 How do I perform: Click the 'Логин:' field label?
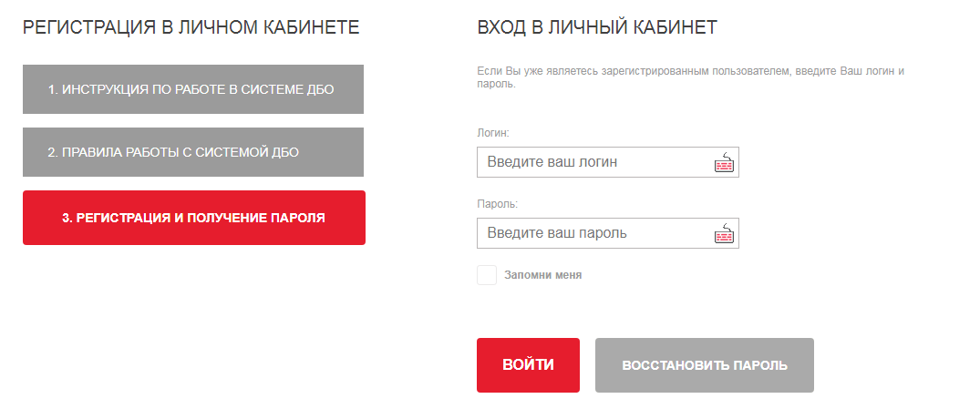(x=493, y=133)
